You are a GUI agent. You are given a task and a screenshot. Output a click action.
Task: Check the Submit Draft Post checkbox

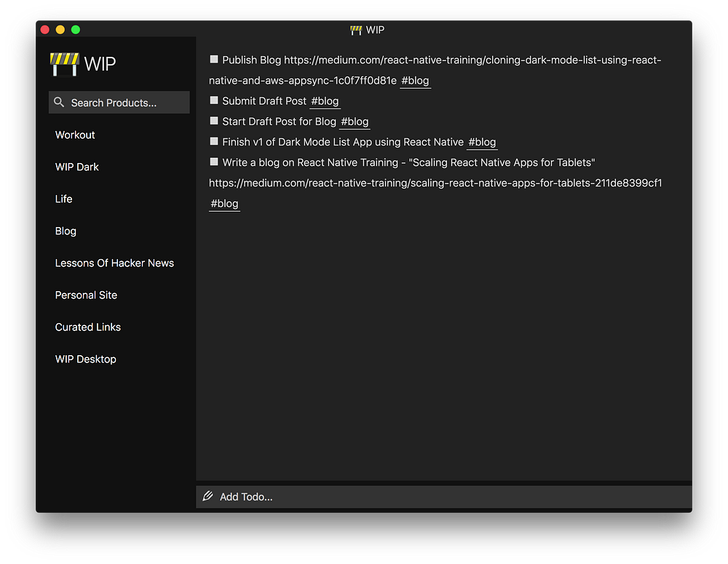point(214,100)
